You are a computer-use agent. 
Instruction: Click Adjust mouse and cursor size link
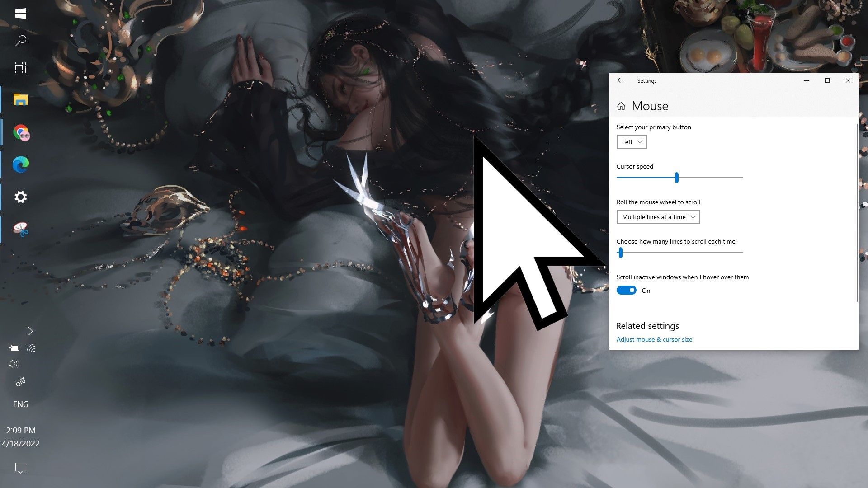point(654,339)
